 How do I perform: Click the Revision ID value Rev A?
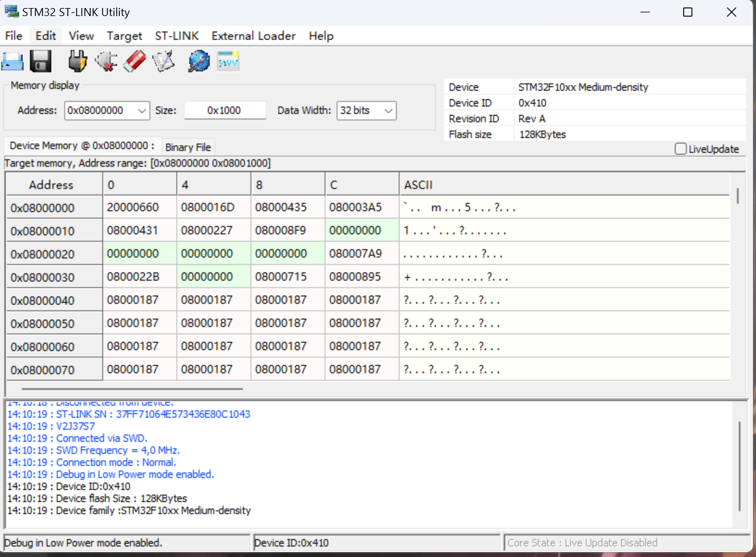pos(532,119)
